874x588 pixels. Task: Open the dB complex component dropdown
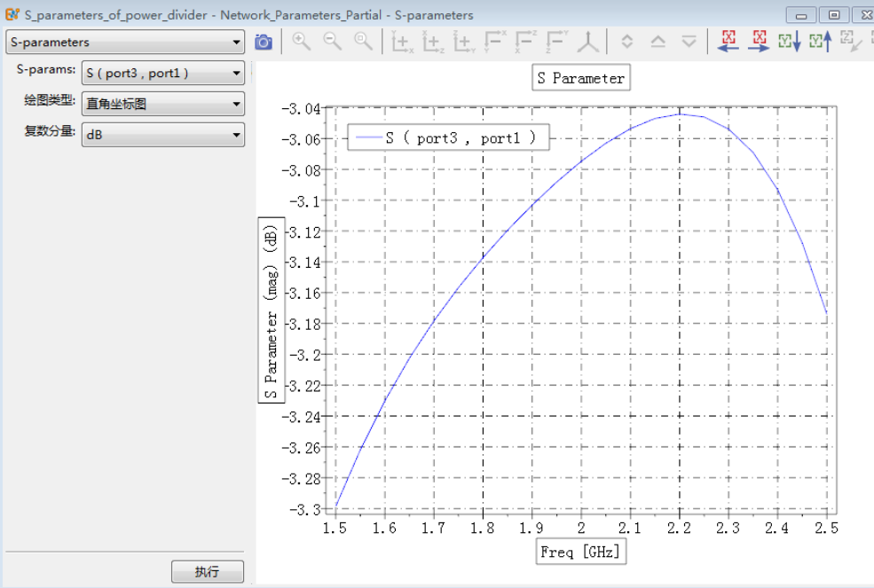(163, 135)
